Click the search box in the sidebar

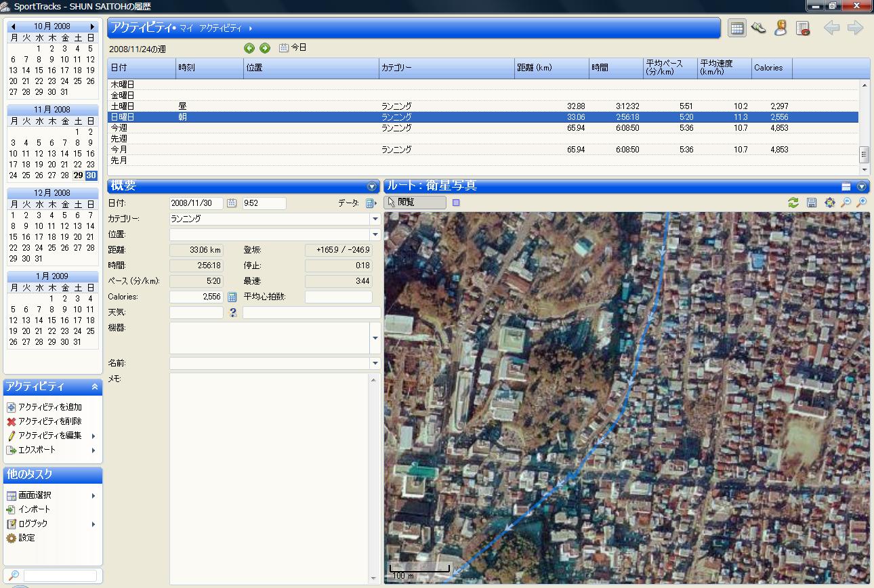[x=60, y=576]
